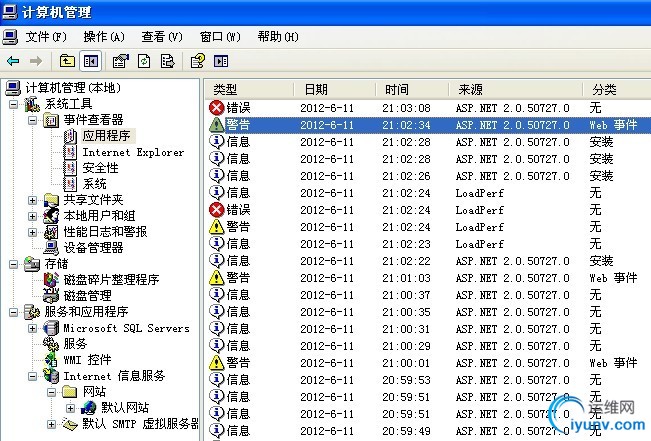Viewport: 651px width, 441px height.
Task: Sort by the 日期 column header
Action: (335, 89)
